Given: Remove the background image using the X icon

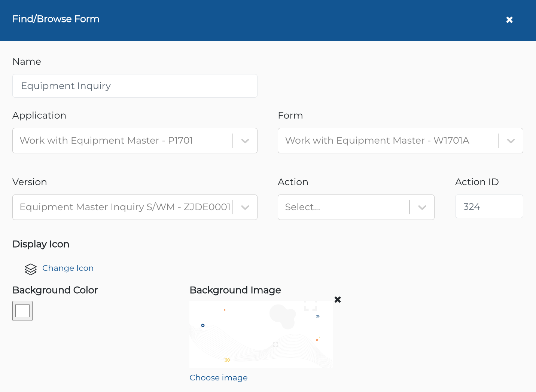Looking at the screenshot, I should click(x=338, y=300).
